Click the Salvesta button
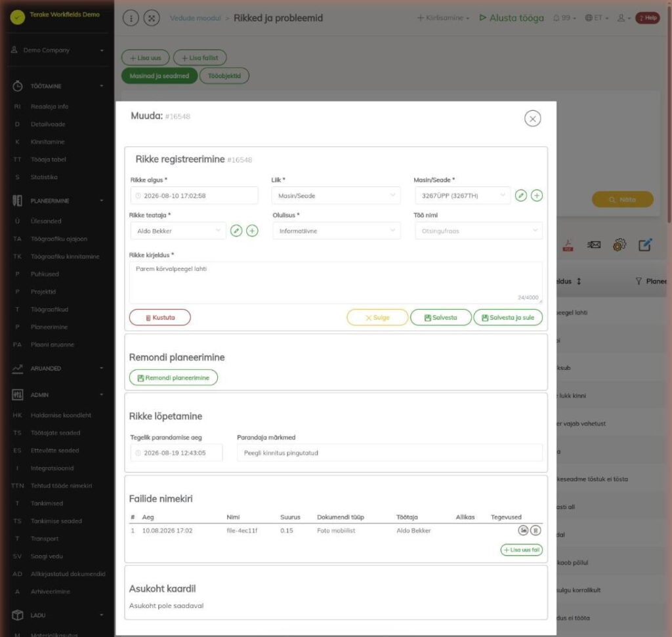This screenshot has width=672, height=637. click(440, 318)
